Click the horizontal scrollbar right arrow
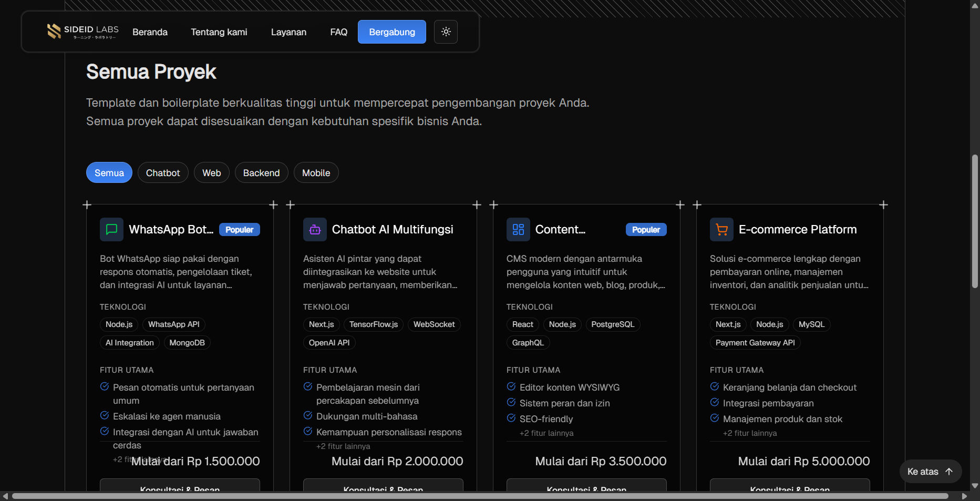The image size is (980, 501). 964,496
